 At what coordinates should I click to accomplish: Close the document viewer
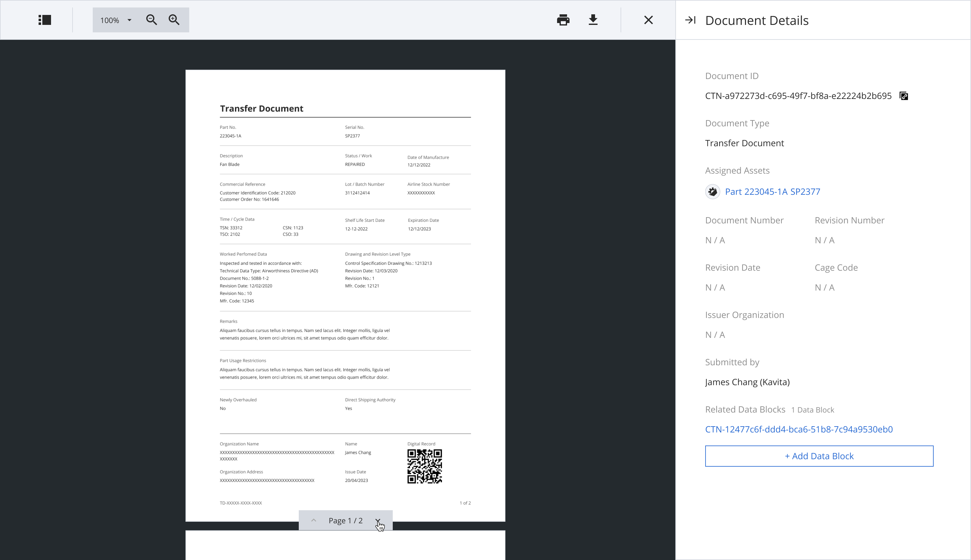[649, 20]
